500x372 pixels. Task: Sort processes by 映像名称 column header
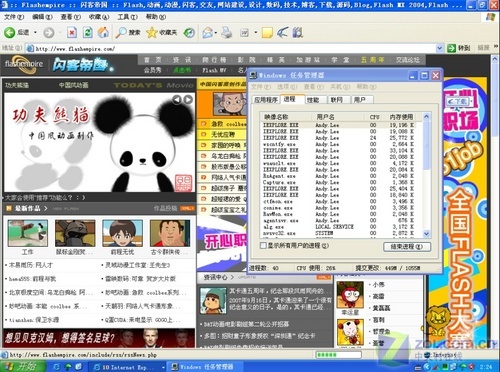287,117
